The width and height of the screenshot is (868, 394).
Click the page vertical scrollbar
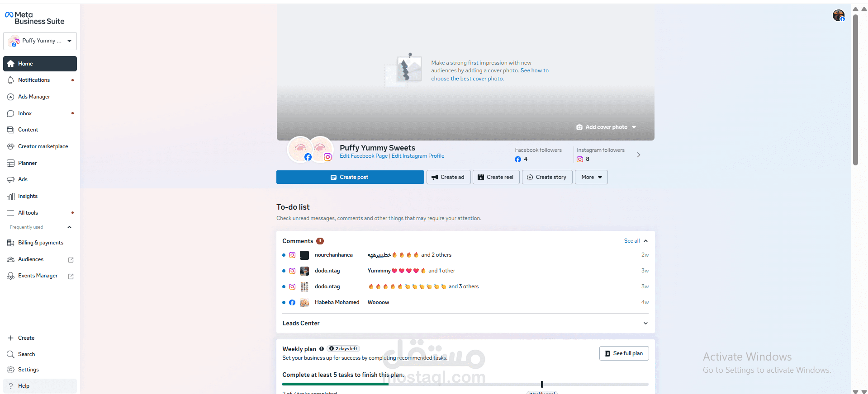855,90
